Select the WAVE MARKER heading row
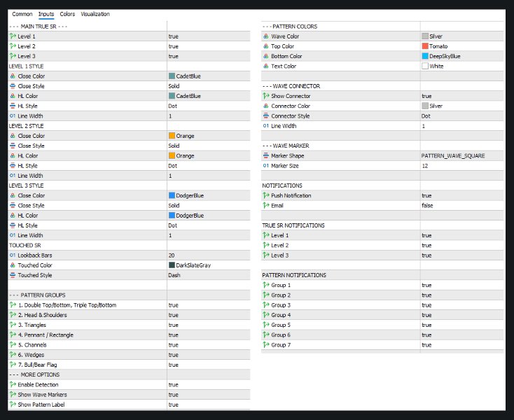This screenshot has height=420, width=514. (382, 146)
